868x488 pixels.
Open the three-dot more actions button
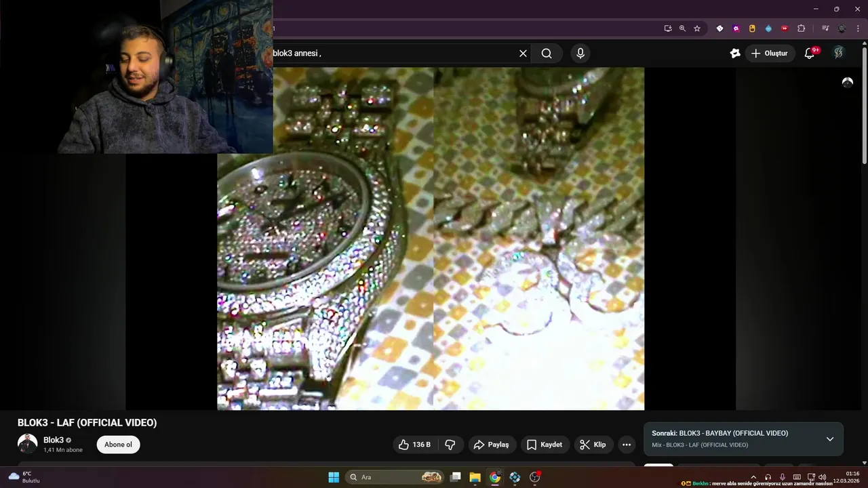click(x=627, y=445)
